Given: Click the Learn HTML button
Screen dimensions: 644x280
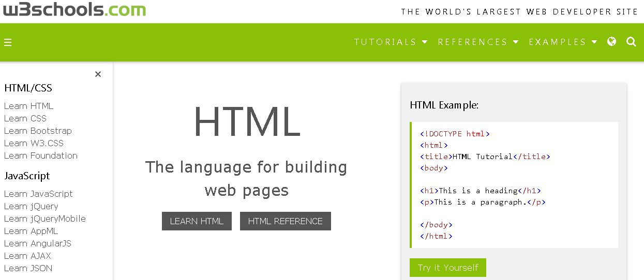Looking at the screenshot, I should 197,221.
